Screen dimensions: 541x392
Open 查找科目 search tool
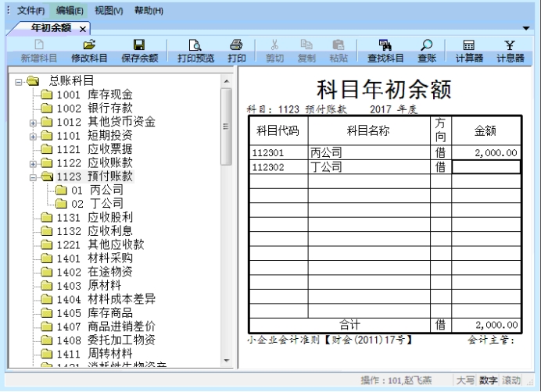tap(385, 45)
